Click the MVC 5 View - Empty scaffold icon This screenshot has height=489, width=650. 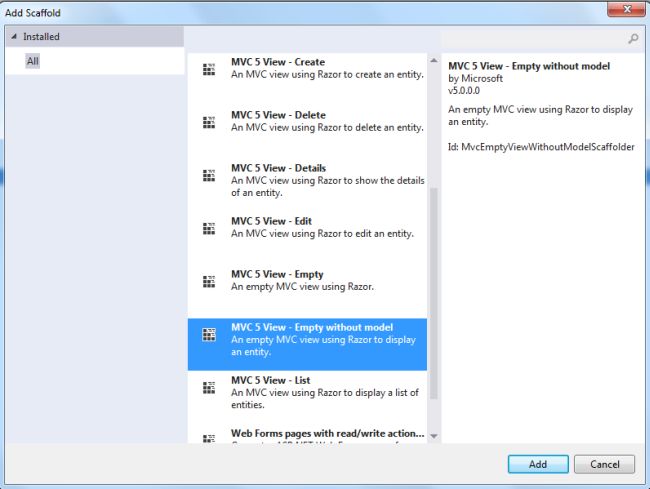tap(209, 281)
